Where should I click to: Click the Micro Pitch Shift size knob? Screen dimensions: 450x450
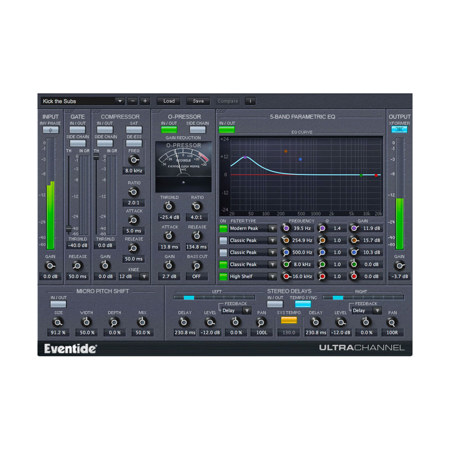click(x=58, y=322)
